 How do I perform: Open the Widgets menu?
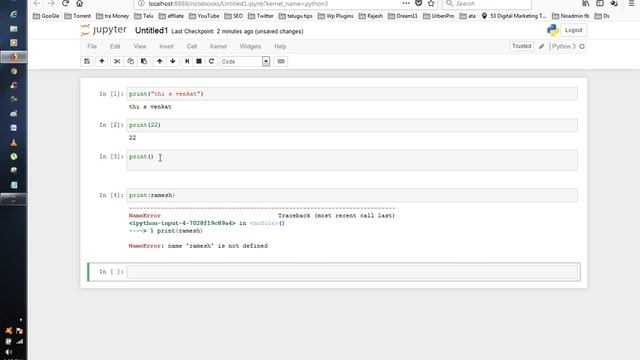click(250, 47)
